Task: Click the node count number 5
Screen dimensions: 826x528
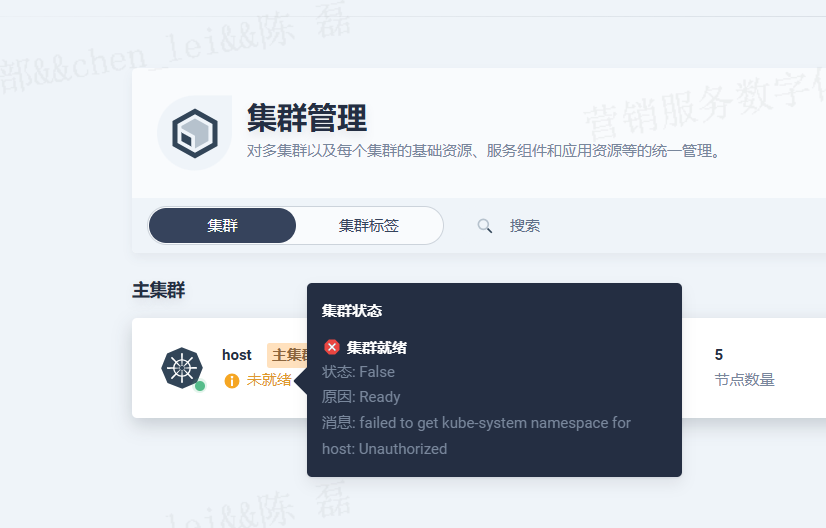Action: pos(719,355)
